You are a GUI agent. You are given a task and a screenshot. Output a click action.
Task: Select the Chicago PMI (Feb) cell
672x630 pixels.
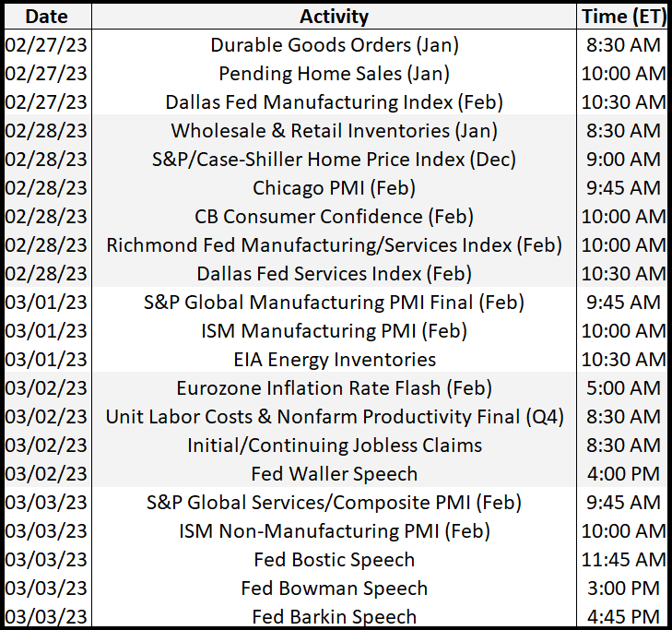(x=335, y=188)
